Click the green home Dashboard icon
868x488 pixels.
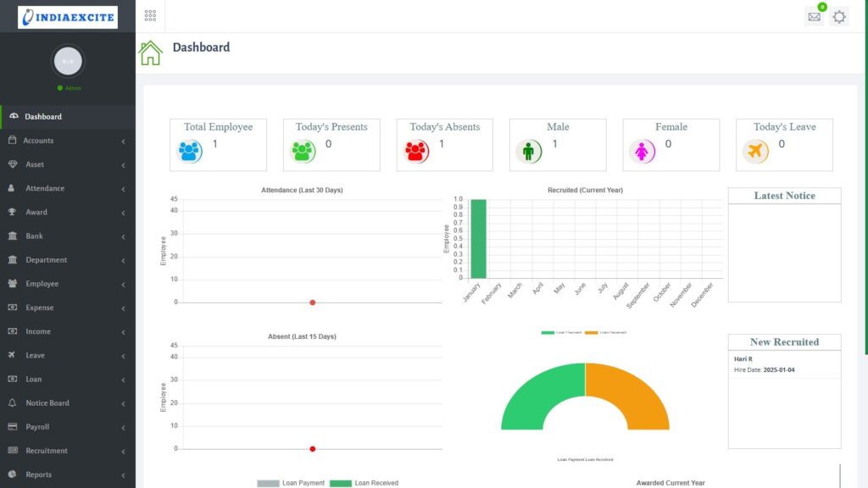click(151, 53)
